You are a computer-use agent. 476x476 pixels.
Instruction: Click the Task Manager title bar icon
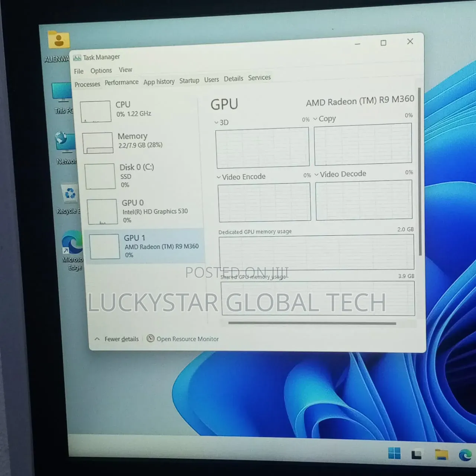click(77, 58)
